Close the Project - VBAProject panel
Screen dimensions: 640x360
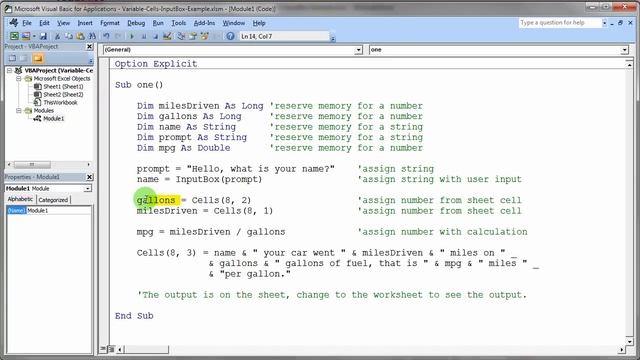[90, 47]
